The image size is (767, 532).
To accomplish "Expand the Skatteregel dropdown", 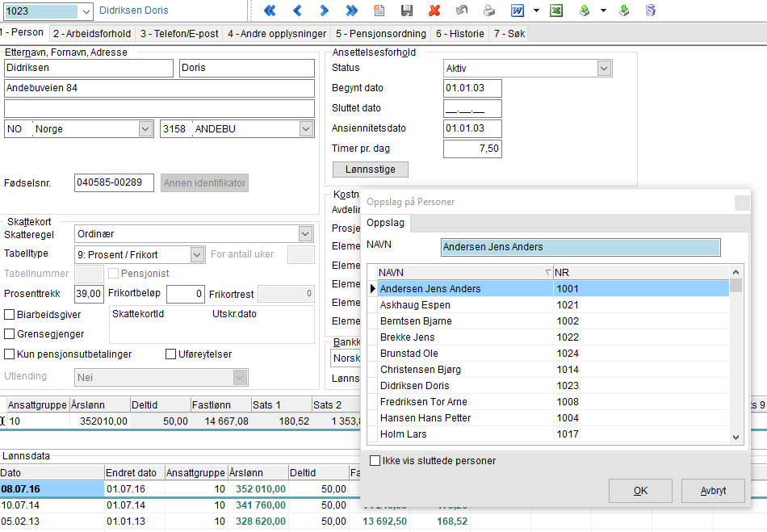I will 305,234.
